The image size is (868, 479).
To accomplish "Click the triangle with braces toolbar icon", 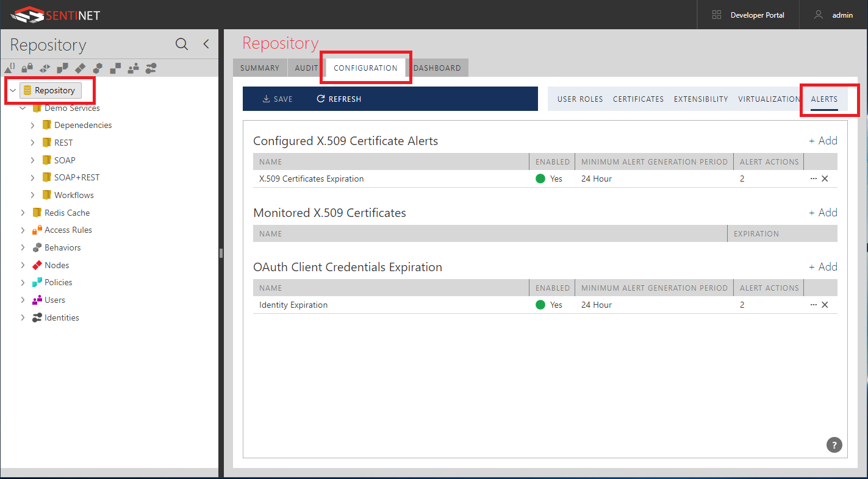I will coord(10,68).
